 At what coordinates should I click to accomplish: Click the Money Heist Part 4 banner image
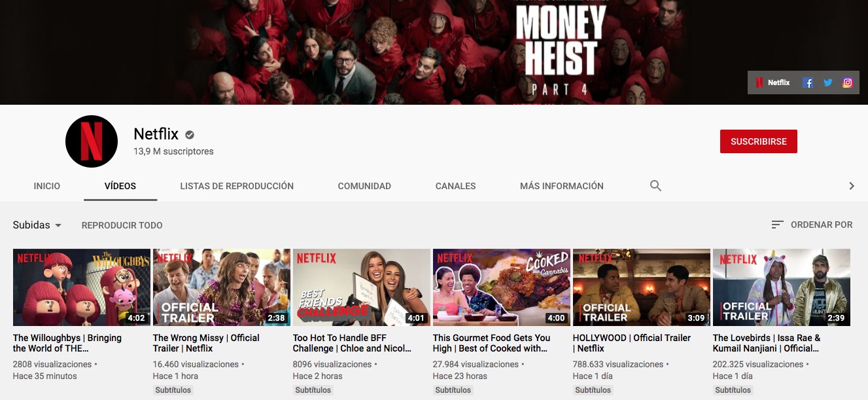pos(434,52)
